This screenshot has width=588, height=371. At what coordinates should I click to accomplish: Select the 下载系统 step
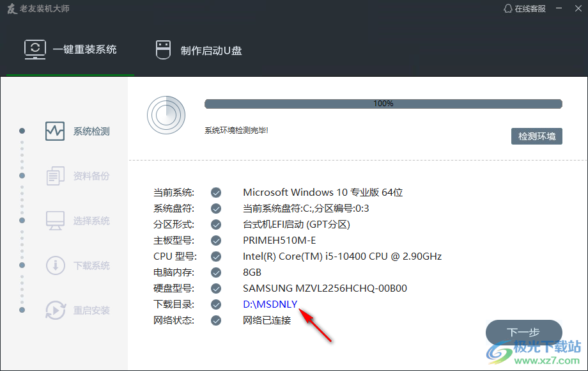(x=77, y=265)
